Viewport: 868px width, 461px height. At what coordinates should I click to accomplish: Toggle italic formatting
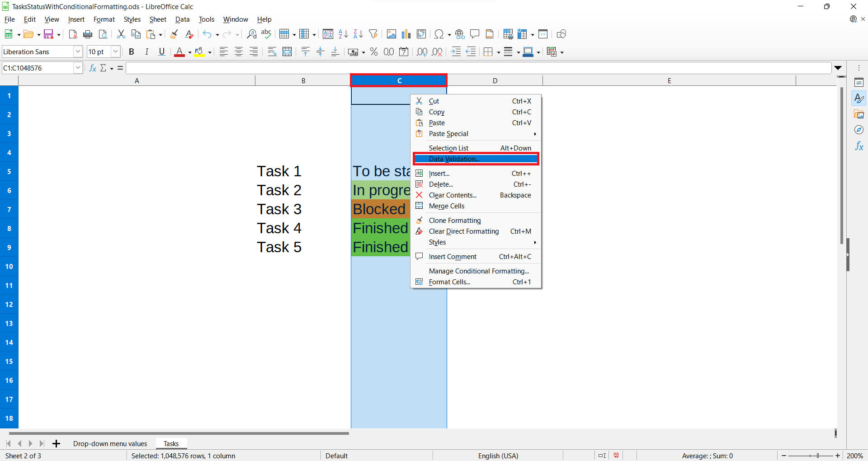click(146, 52)
